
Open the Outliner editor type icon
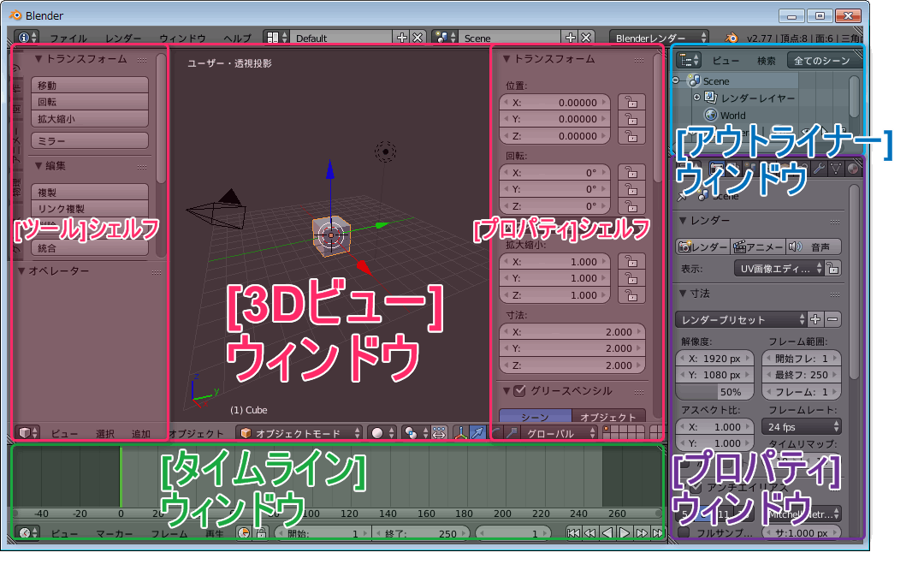[688, 60]
